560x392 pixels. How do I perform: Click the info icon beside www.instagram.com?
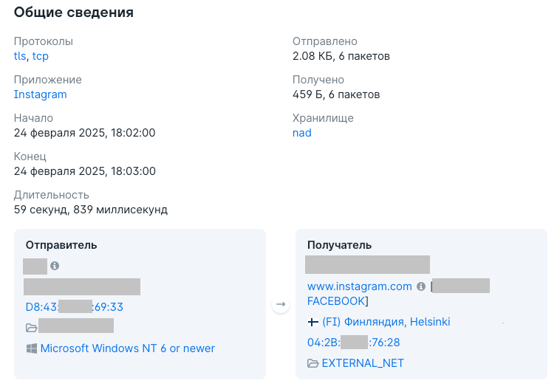421,286
